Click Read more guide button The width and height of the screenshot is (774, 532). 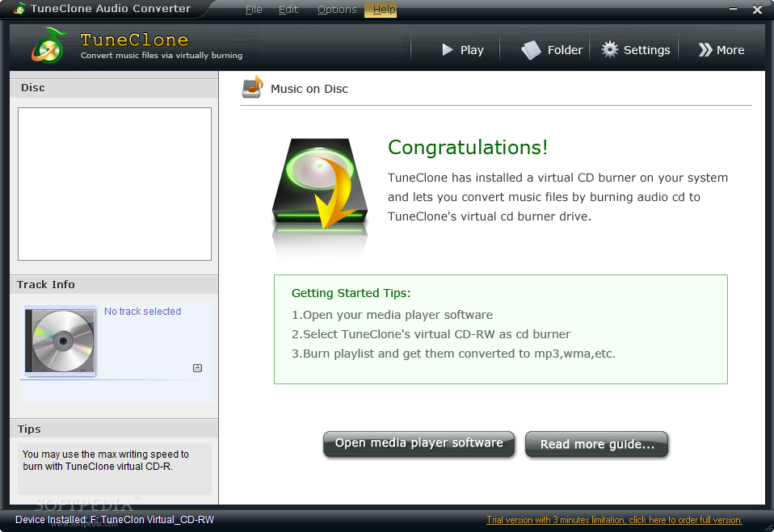[597, 444]
